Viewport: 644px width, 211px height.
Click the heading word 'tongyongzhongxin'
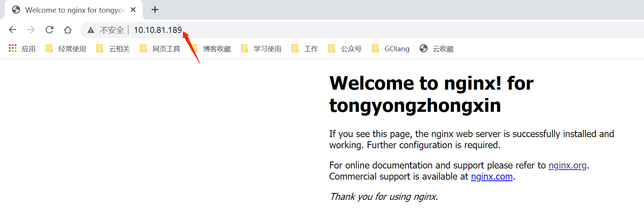coord(415,105)
